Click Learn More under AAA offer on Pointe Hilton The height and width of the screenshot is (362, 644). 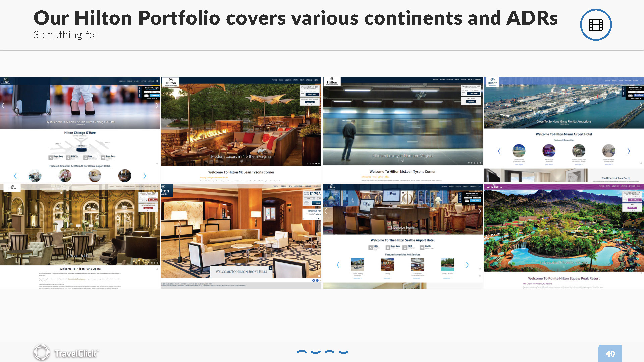click(632, 208)
